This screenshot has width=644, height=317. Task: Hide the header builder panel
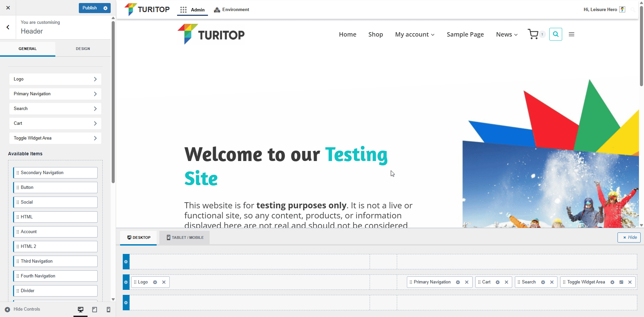click(629, 237)
